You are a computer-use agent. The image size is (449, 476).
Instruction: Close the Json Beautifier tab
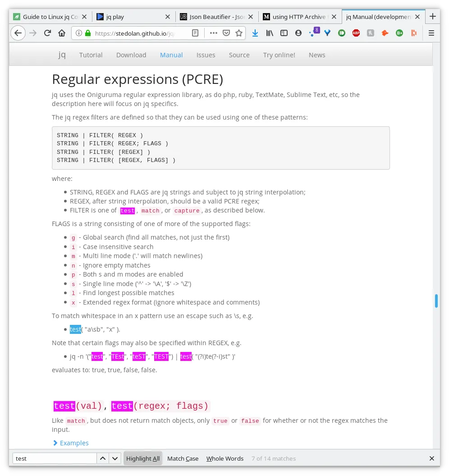(251, 17)
